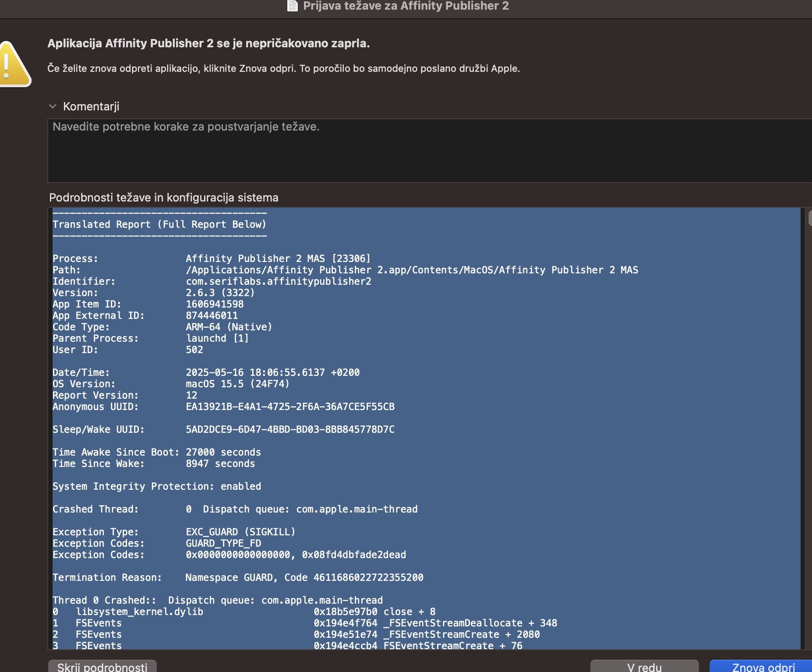Viewport: 812px width, 672px height.
Task: Click the yellow warning triangle icon
Action: tap(14, 64)
